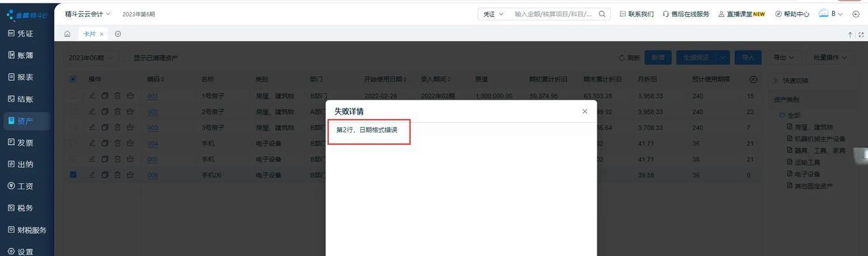Screen dimensions: 868x256
Task: Click the delete trash icon for row 004
Action: coord(118,143)
